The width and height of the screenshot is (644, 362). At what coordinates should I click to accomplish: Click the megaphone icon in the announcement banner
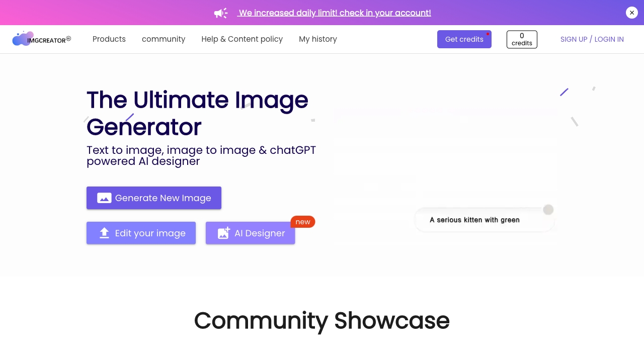[x=220, y=13]
